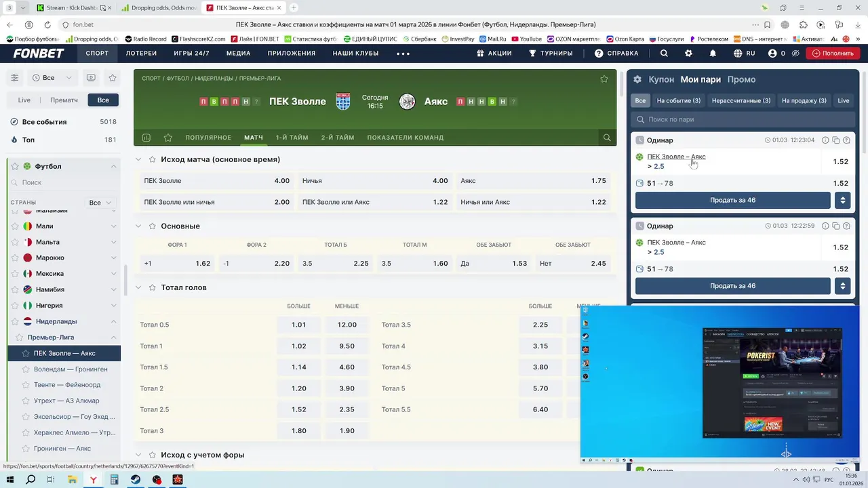Select the Прематч events filter

tap(64, 100)
